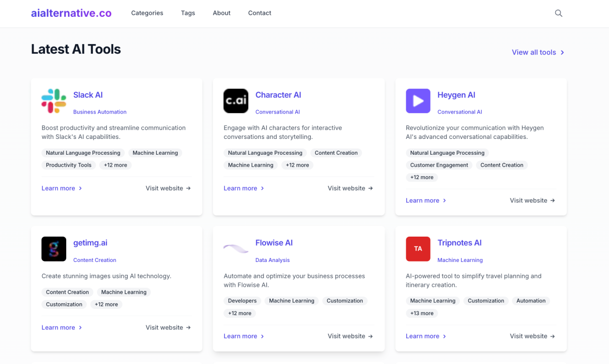Click Learn more on Slack AI card

coord(62,188)
